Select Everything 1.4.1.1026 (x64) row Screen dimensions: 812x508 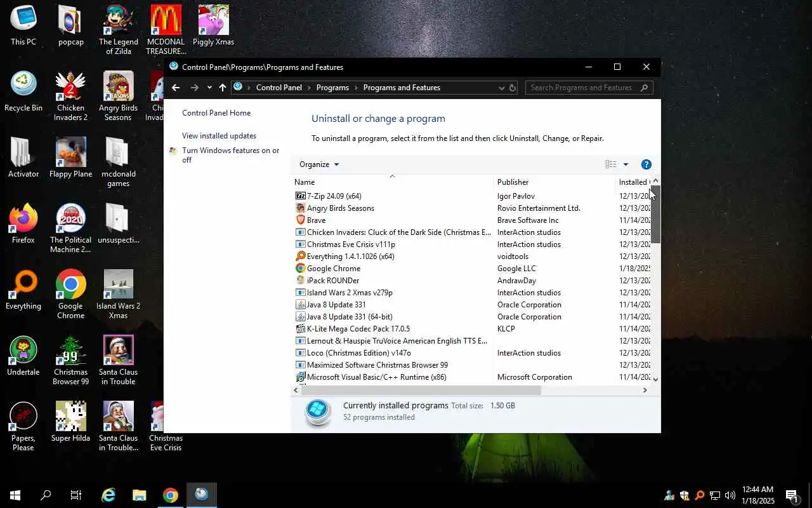471,257
